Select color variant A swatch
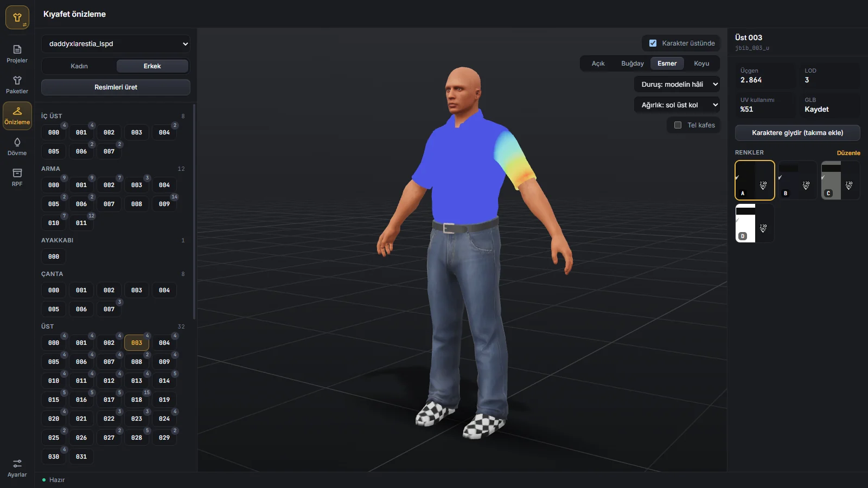868x488 pixels. (755, 180)
